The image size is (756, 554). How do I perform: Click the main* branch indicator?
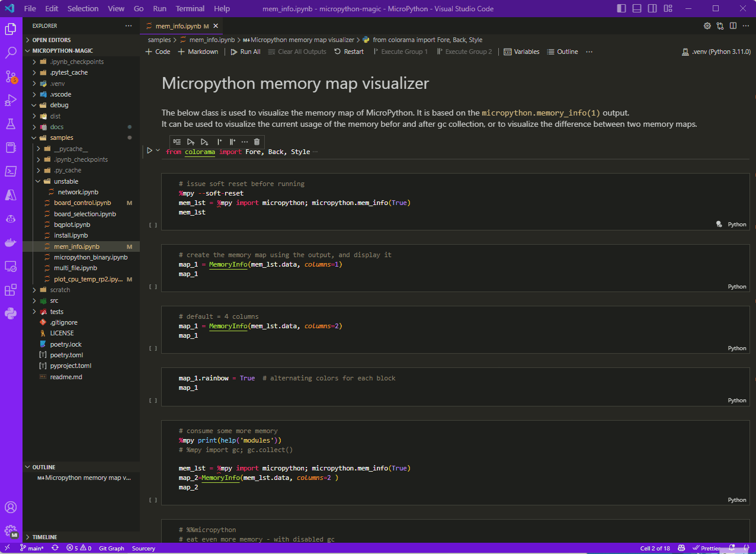(32, 548)
